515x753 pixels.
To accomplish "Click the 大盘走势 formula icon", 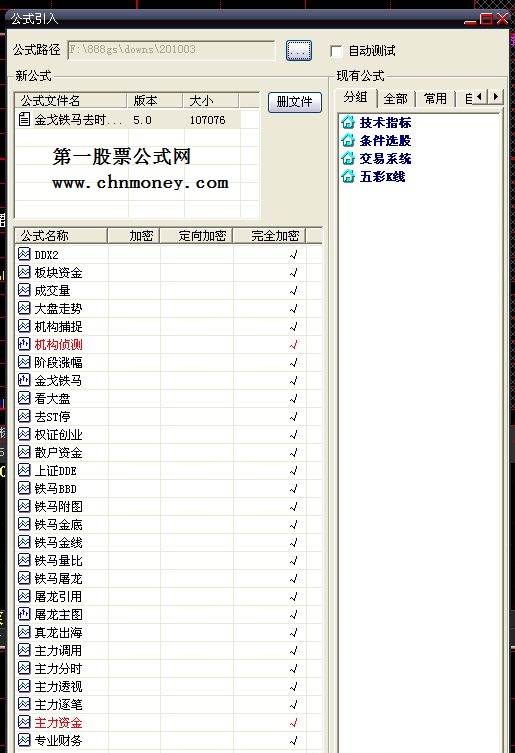I will pyautogui.click(x=24, y=308).
